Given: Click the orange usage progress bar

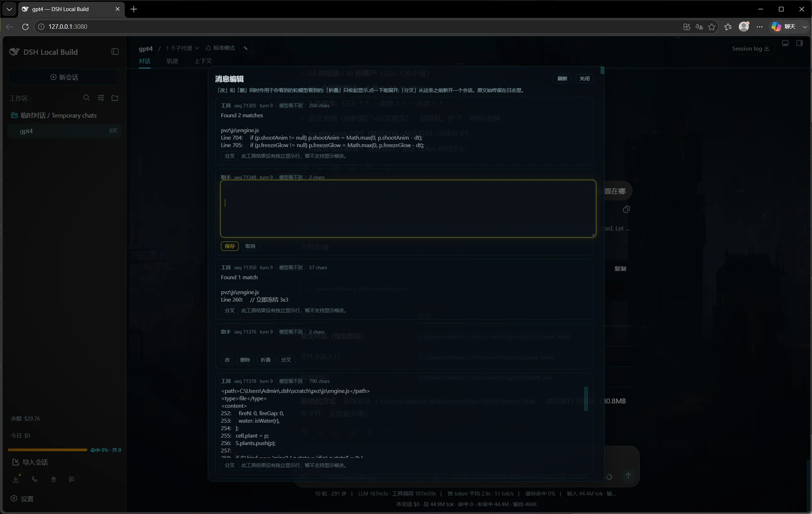Looking at the screenshot, I should [x=47, y=450].
